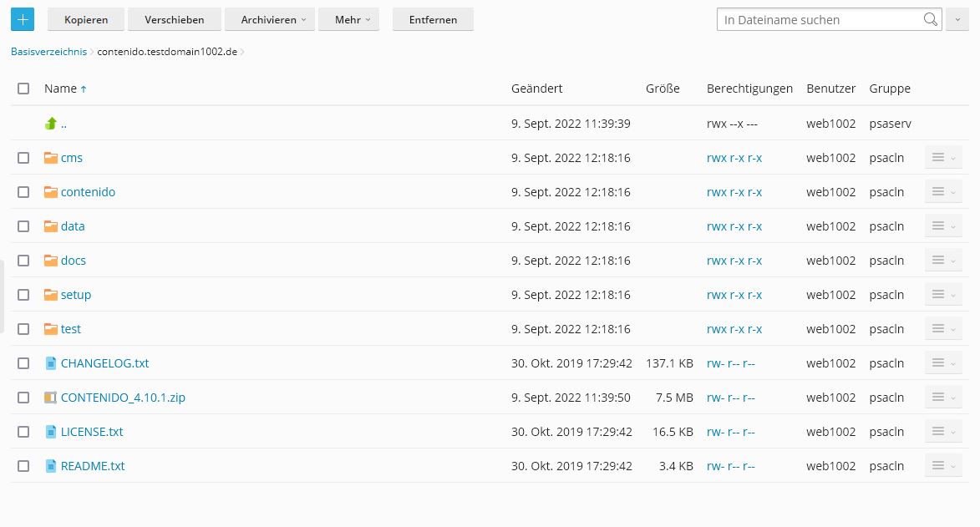
Task: Open the Archivieren dropdown
Action: click(x=270, y=19)
